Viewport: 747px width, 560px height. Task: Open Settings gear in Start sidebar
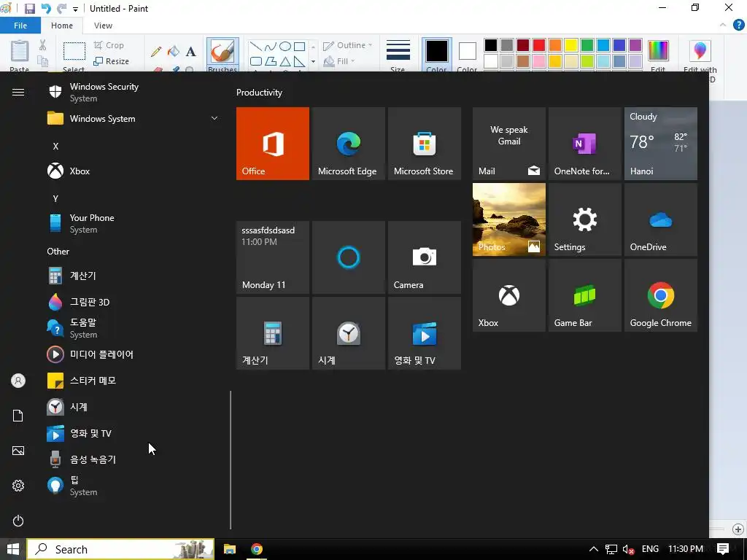18,486
